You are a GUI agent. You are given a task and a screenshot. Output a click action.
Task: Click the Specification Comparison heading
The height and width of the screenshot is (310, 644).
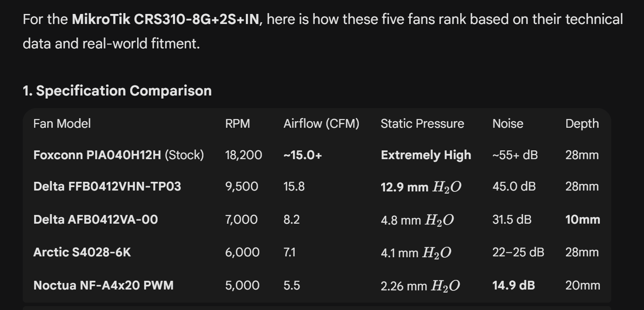pos(117,91)
